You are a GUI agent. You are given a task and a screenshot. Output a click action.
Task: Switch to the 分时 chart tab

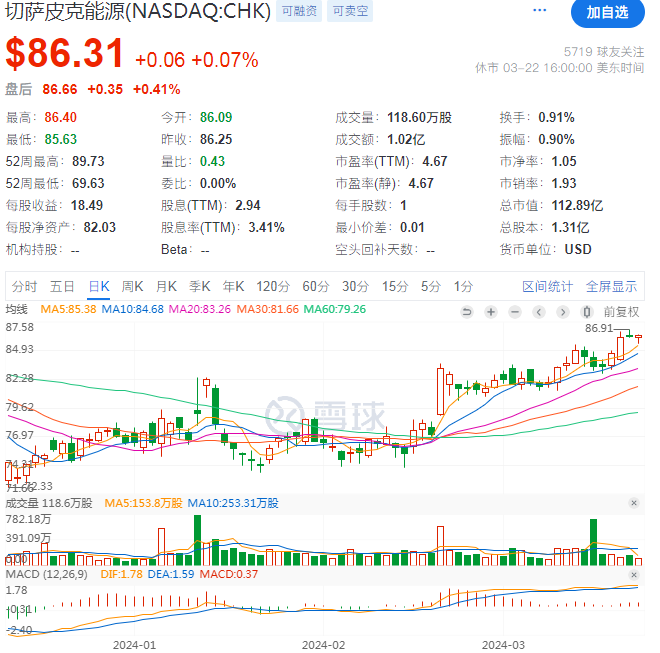pos(24,287)
